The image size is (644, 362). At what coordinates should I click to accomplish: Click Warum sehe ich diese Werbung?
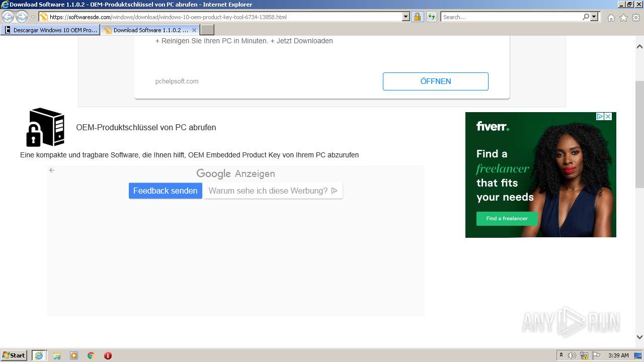[x=273, y=191]
